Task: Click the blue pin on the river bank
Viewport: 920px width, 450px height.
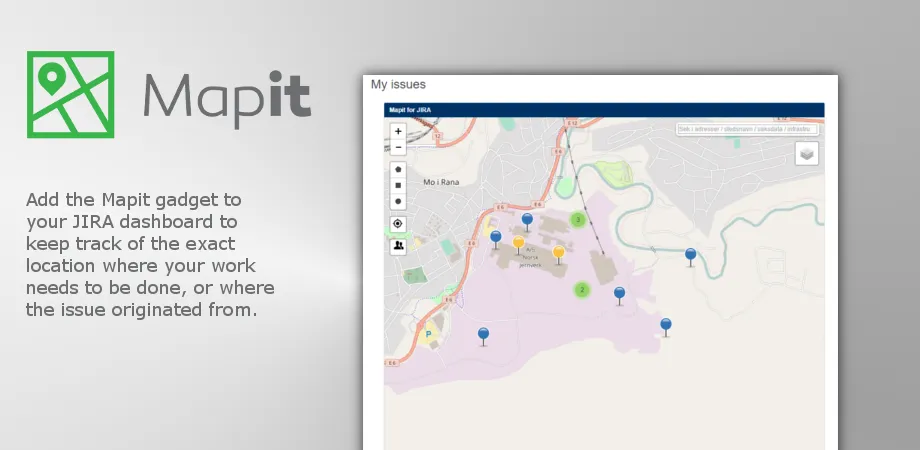Action: point(691,256)
